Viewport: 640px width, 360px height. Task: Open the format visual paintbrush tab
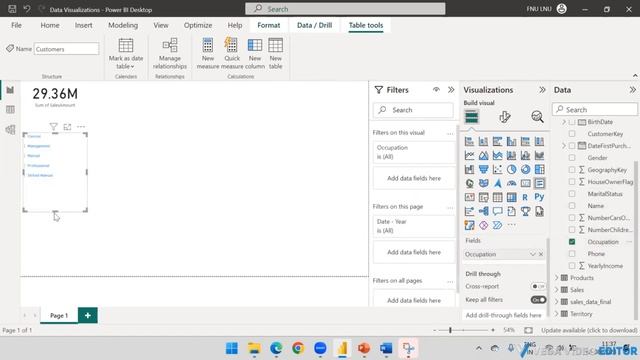tap(504, 117)
